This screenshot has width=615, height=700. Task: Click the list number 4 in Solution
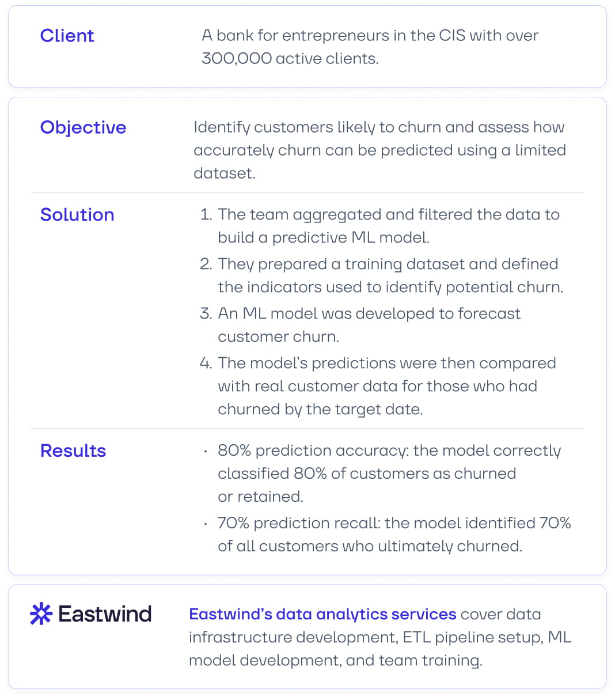click(206, 364)
